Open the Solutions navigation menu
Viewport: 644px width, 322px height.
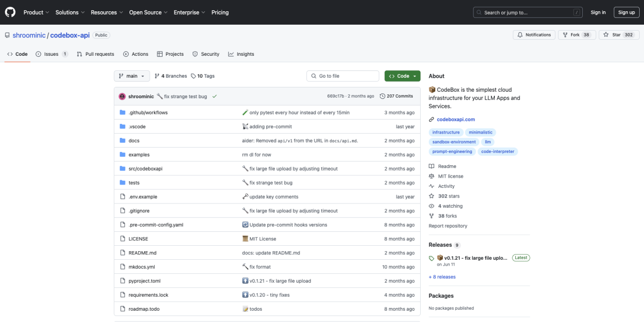[x=69, y=12]
